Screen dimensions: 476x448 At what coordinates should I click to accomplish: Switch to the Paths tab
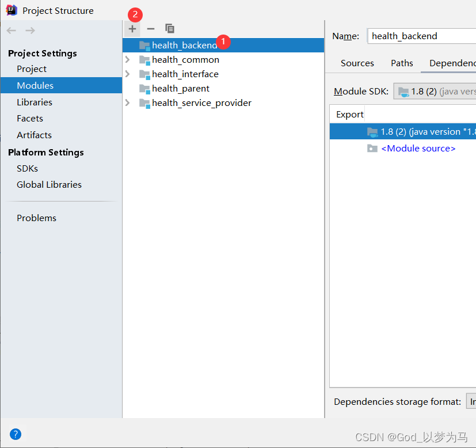402,63
